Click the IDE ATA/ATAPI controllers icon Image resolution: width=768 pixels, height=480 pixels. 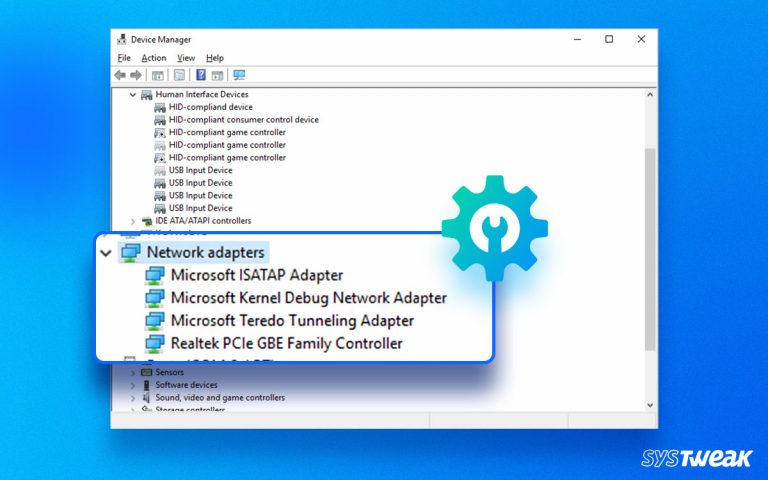(146, 221)
